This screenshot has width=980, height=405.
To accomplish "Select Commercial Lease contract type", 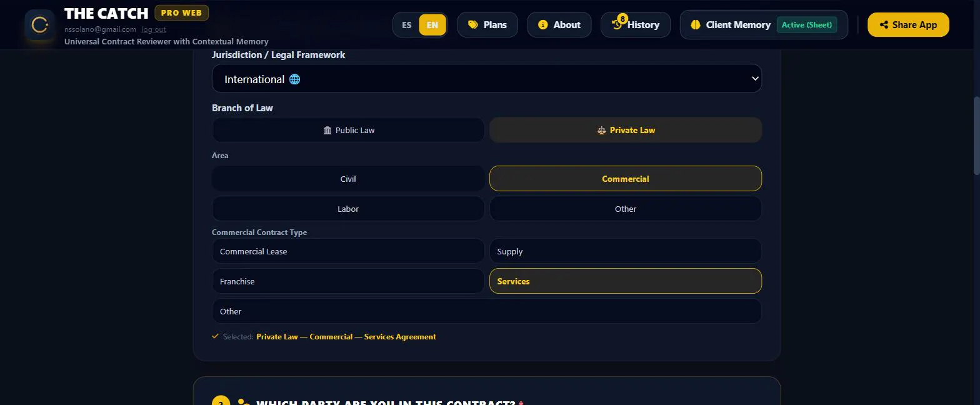I will click(348, 251).
